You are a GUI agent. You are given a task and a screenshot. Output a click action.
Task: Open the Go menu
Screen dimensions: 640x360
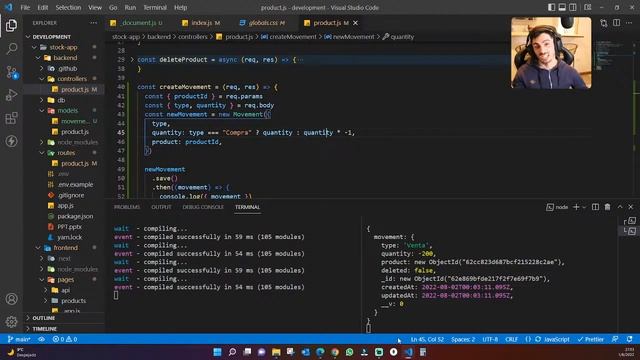click(113, 7)
